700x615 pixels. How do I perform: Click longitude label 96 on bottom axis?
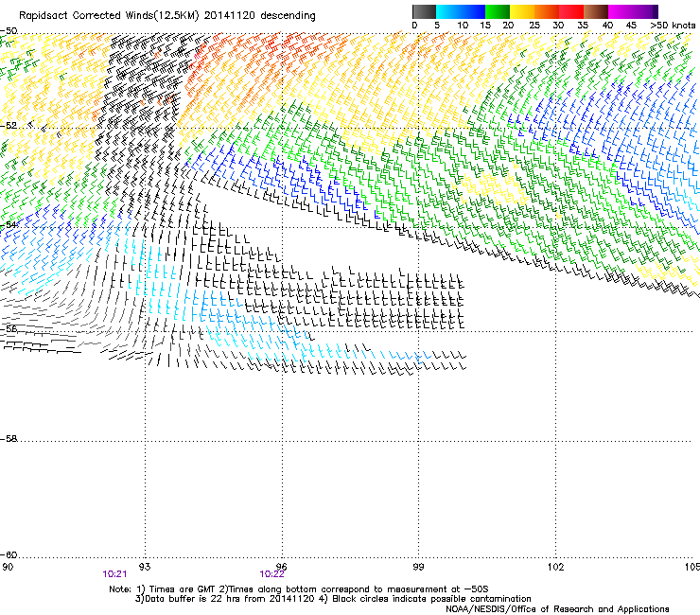[282, 567]
